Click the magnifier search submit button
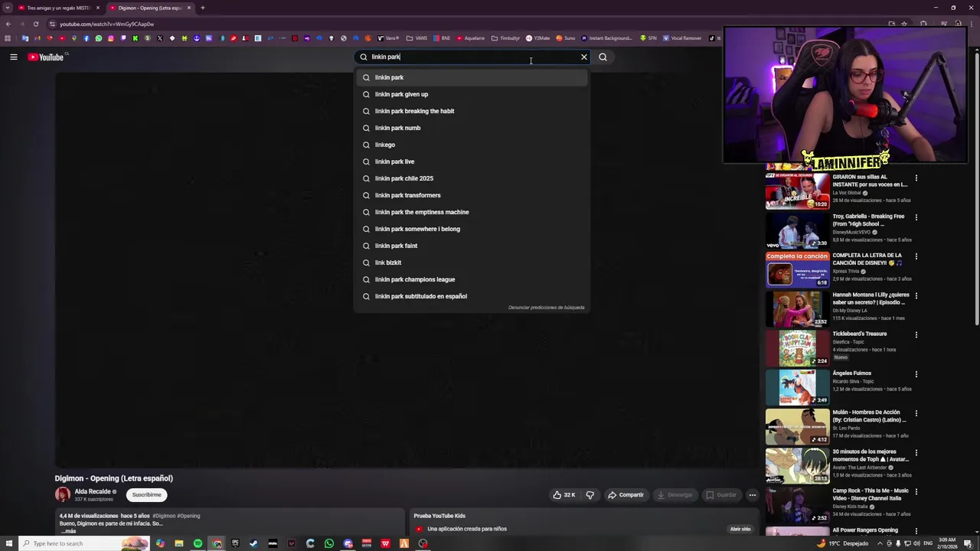Image resolution: width=980 pixels, height=551 pixels. point(603,57)
